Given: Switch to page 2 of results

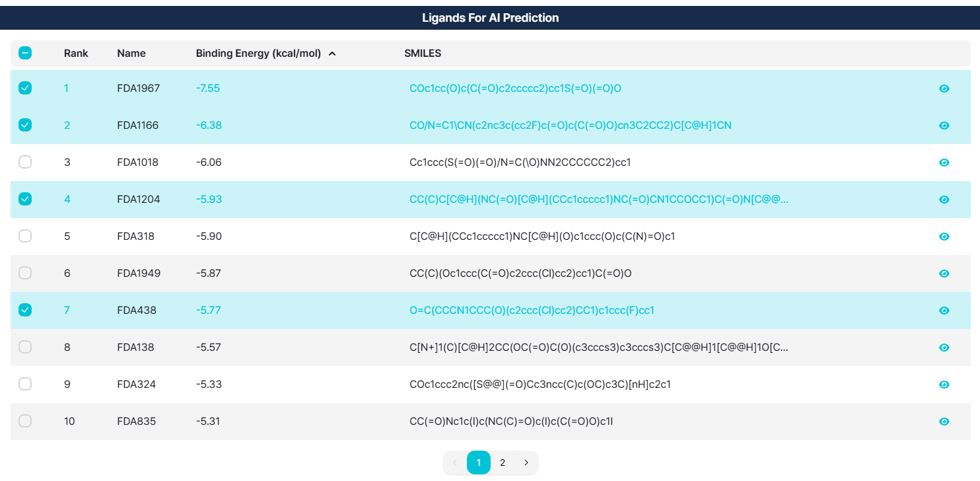Looking at the screenshot, I should coord(503,462).
